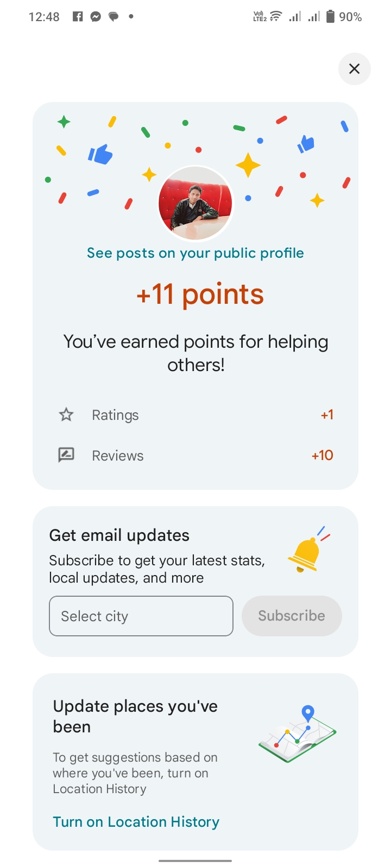391x868 pixels.
Task: Open See posts on your public profile
Action: pyautogui.click(x=195, y=253)
